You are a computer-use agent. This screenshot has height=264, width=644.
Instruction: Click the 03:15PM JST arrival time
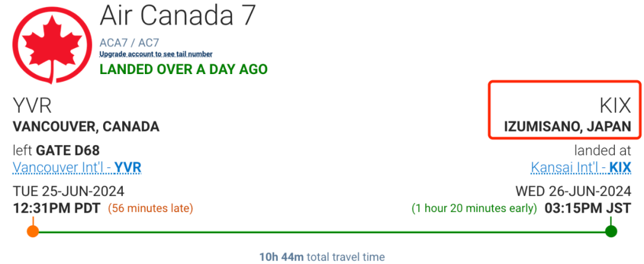588,208
